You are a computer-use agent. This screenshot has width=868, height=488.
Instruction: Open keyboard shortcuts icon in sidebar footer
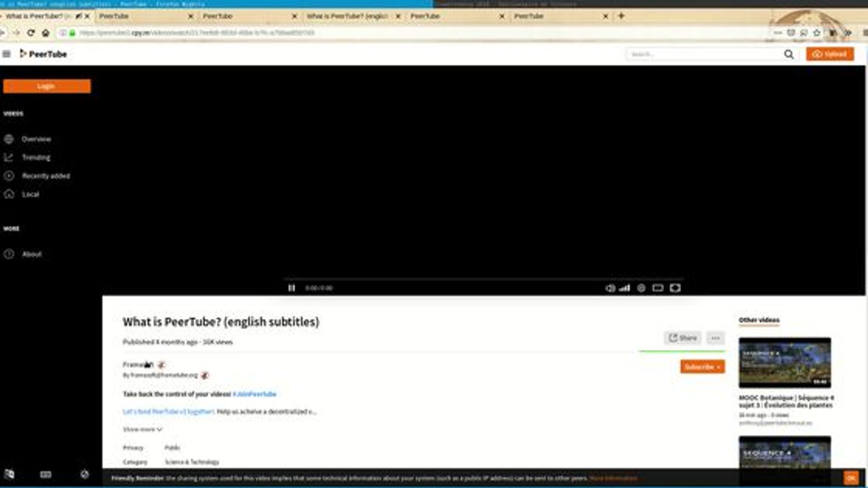click(x=46, y=474)
